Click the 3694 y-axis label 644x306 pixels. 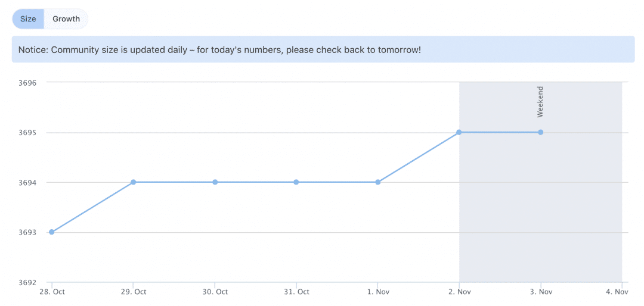(27, 183)
